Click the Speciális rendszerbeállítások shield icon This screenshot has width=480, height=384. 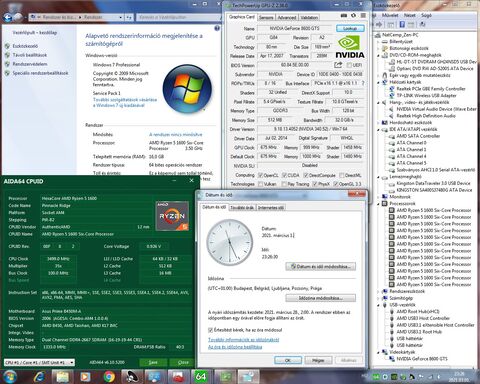point(7,73)
